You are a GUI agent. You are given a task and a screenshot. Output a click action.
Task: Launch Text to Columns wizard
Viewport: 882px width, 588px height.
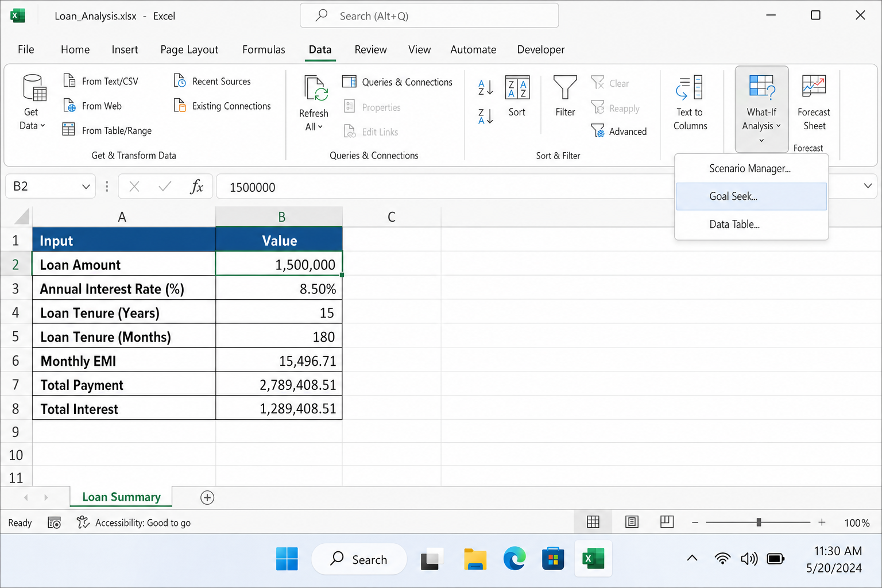point(690,103)
